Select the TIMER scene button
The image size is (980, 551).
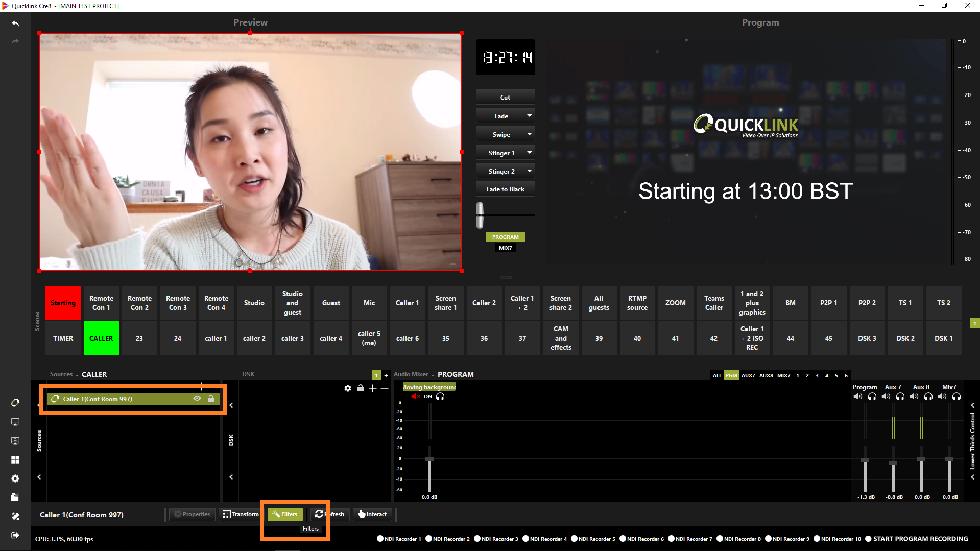coord(63,338)
